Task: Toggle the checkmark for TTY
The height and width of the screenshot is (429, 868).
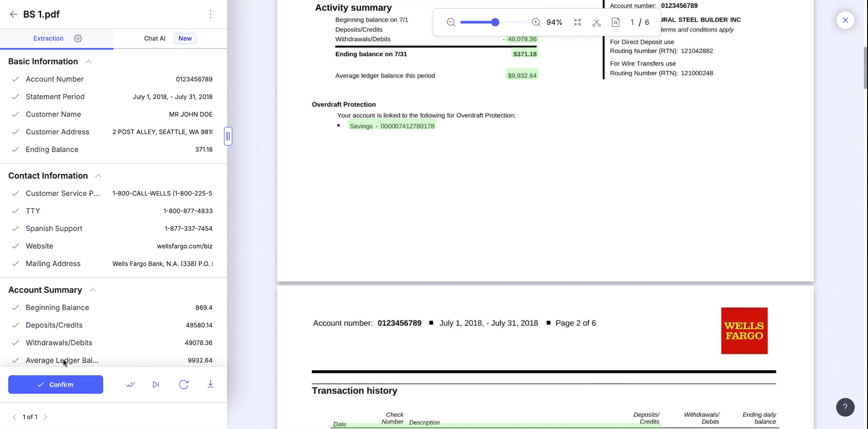Action: click(15, 211)
